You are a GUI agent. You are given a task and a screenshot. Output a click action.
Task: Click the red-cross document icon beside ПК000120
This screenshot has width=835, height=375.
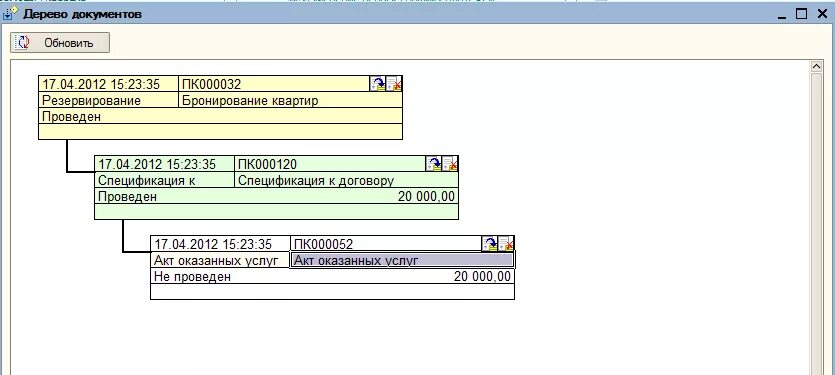(451, 164)
